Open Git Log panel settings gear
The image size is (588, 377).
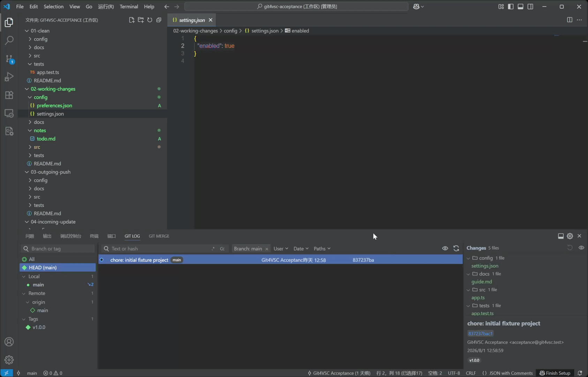(570, 236)
